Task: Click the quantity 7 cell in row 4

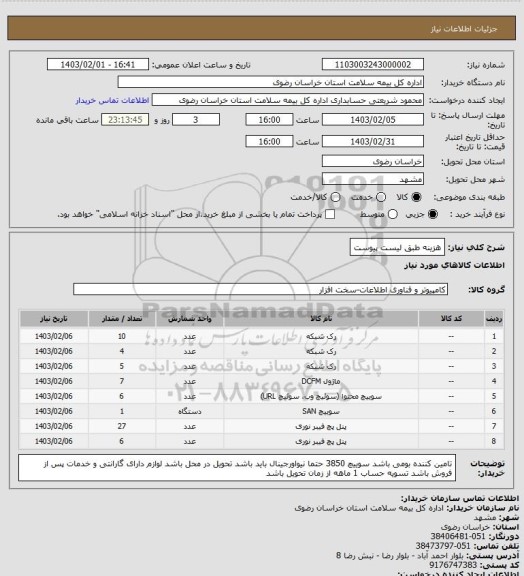Action: click(x=122, y=381)
